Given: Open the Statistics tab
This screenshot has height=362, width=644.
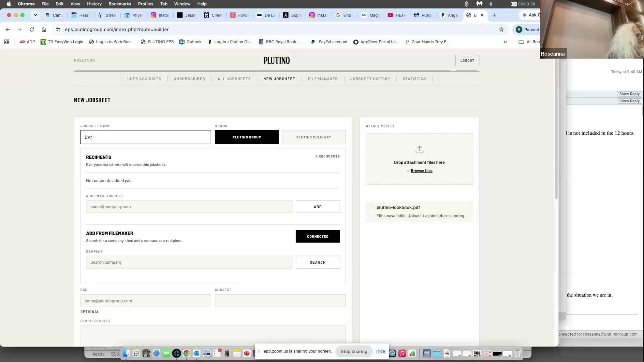Looking at the screenshot, I should point(414,79).
